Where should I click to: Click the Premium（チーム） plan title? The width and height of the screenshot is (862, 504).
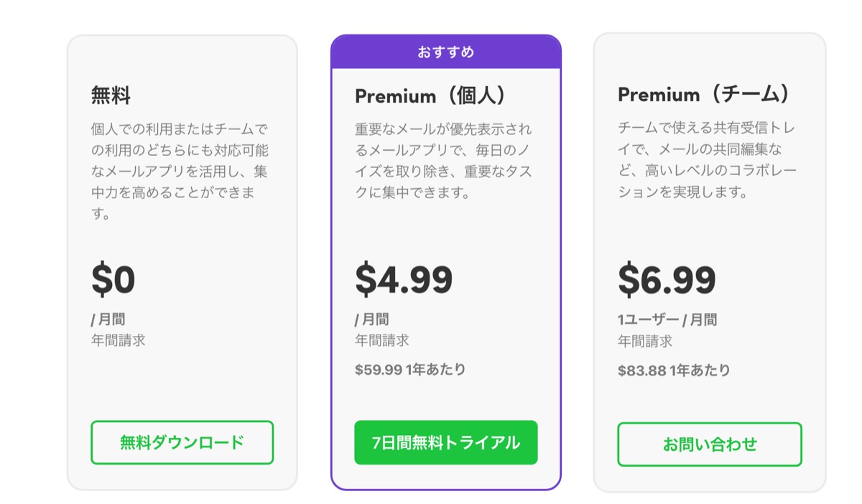click(704, 94)
